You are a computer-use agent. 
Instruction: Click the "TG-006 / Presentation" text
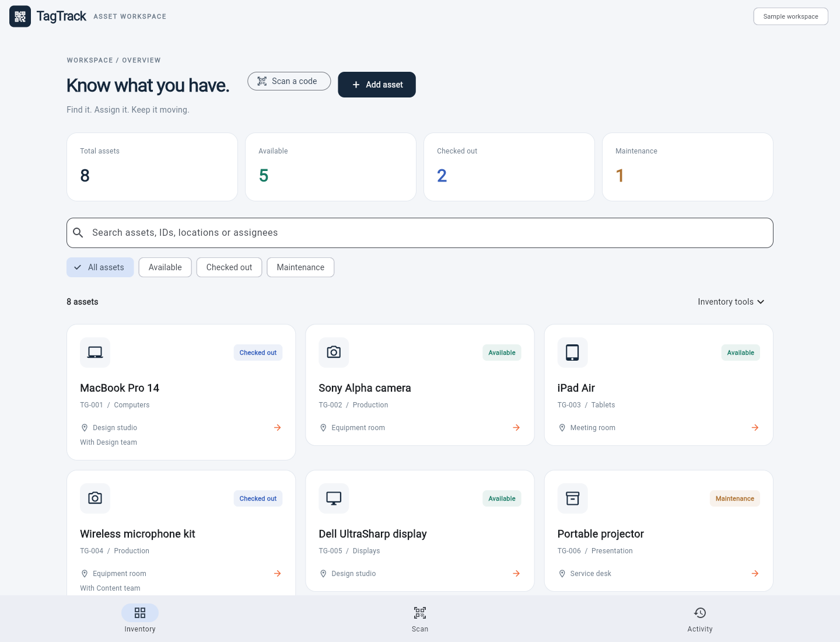pyautogui.click(x=595, y=551)
